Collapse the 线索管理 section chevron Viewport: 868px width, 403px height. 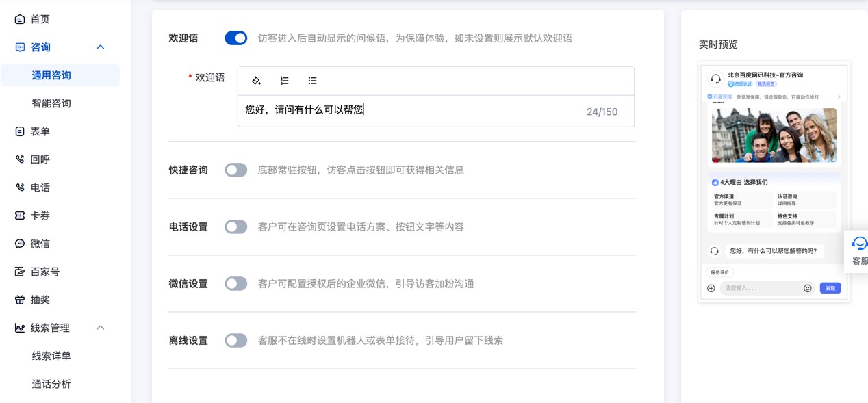click(100, 328)
